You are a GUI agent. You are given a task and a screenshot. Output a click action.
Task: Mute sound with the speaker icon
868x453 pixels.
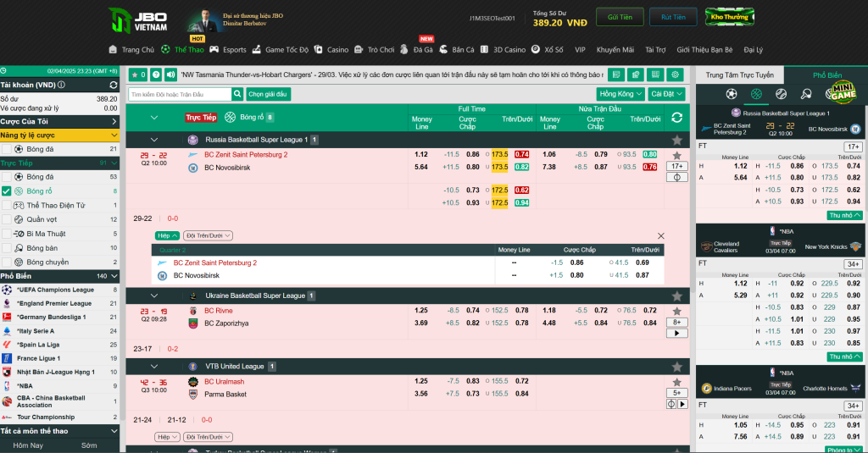click(170, 75)
